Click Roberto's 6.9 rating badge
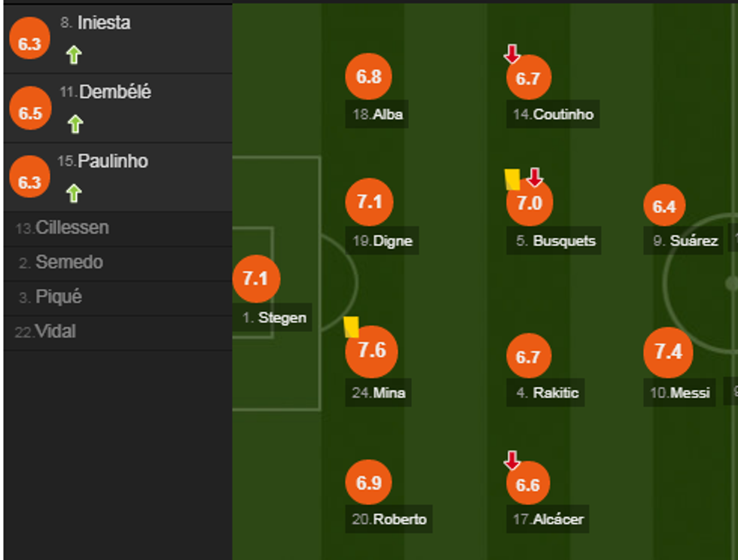The height and width of the screenshot is (560, 738). (x=369, y=483)
